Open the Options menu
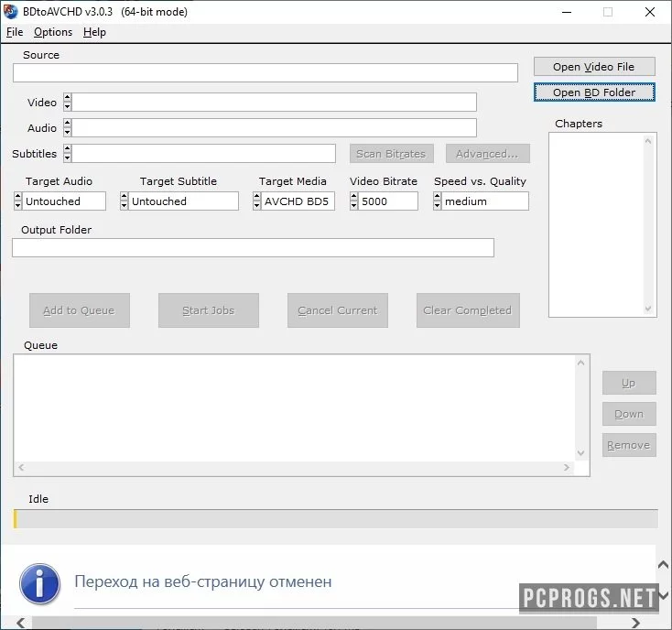Screen dimensions: 672x630 coord(53,32)
